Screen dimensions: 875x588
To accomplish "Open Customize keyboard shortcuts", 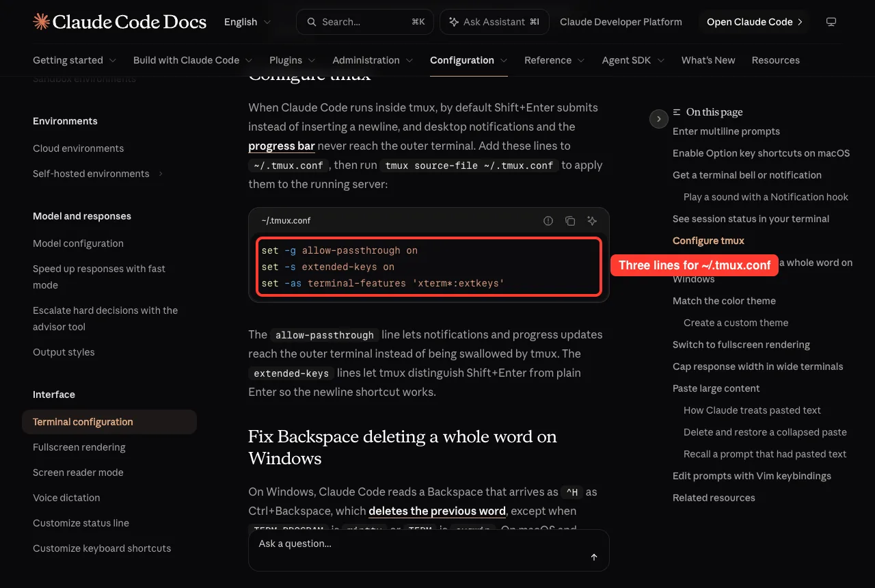I will point(102,548).
